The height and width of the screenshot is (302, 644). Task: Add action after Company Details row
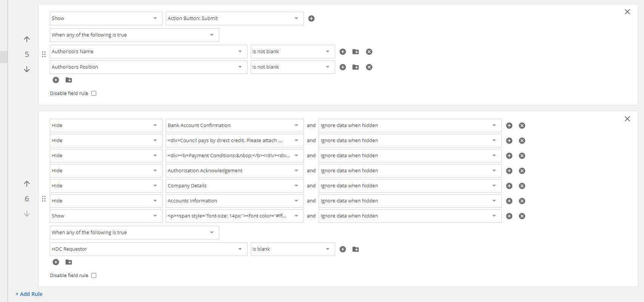click(509, 186)
